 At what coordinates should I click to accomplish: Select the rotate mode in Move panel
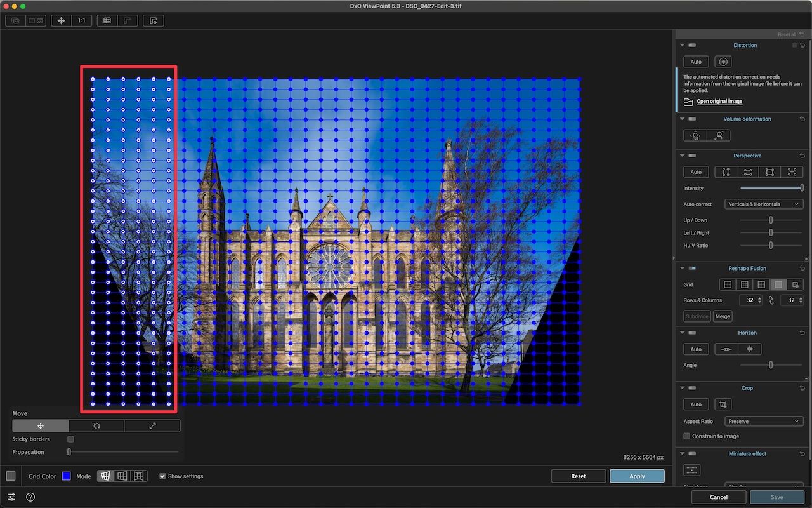tap(96, 426)
